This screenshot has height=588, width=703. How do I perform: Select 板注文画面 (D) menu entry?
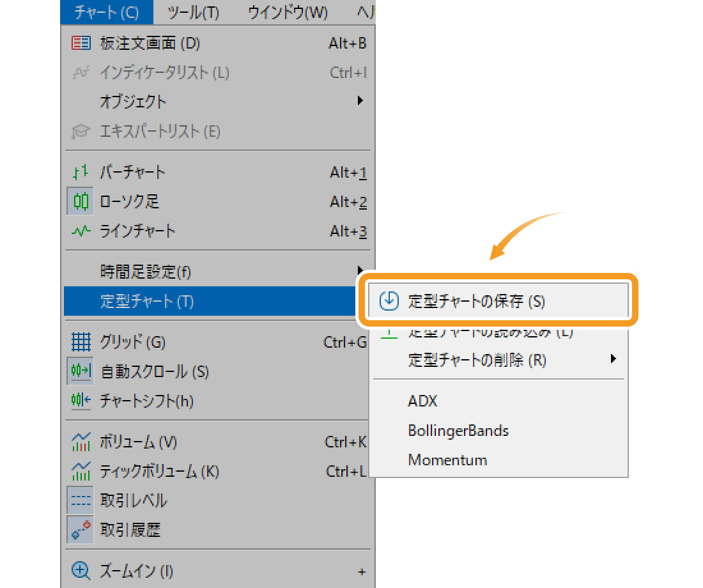coord(217,43)
